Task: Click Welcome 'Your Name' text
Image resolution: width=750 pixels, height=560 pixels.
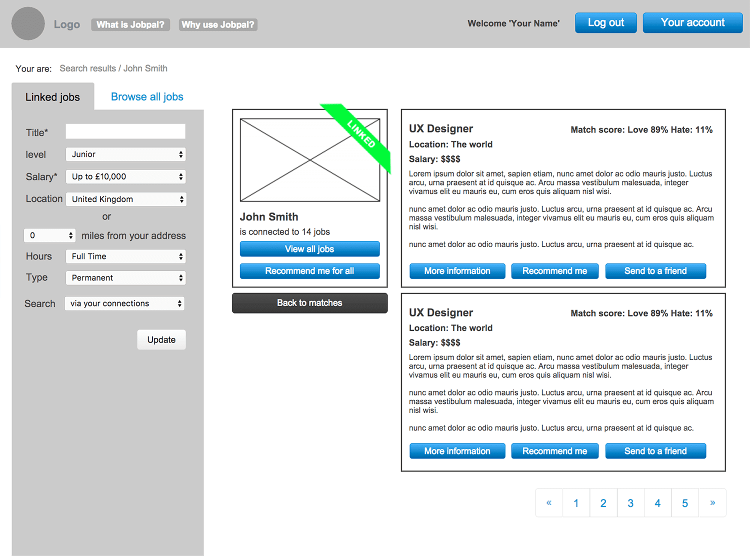Action: point(513,23)
